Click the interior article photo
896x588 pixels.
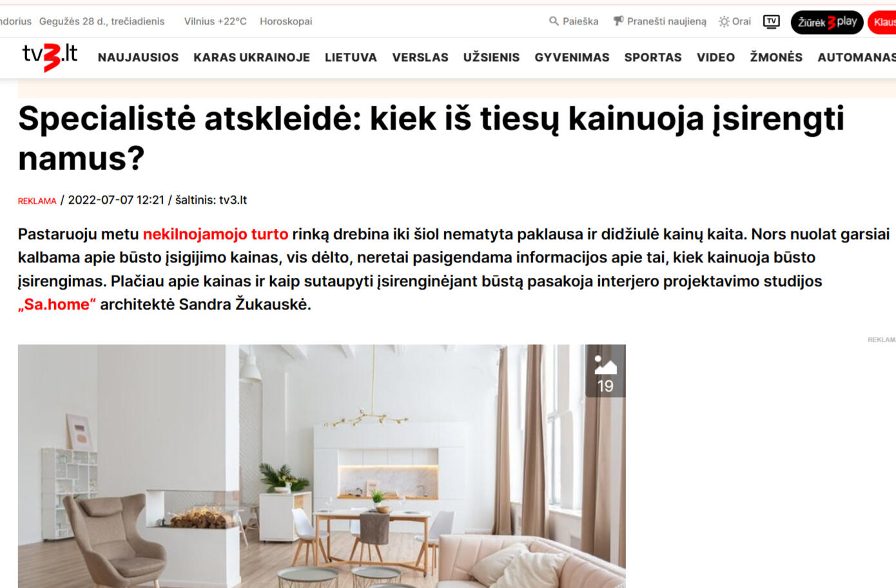pos(322,466)
